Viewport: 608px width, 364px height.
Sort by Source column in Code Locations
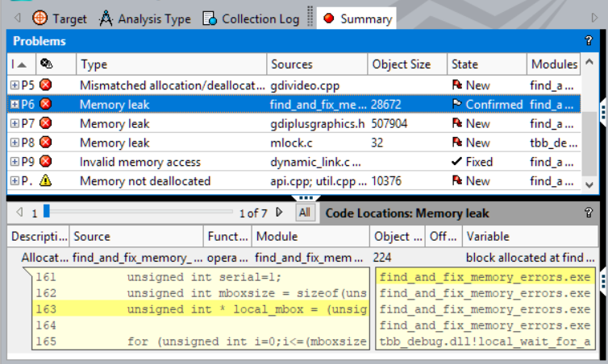coord(136,236)
